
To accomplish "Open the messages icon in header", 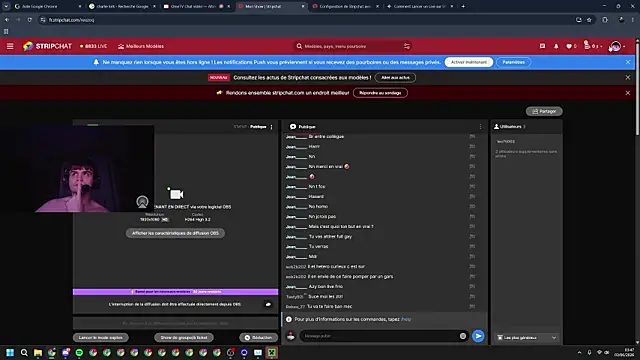I will point(542,46).
